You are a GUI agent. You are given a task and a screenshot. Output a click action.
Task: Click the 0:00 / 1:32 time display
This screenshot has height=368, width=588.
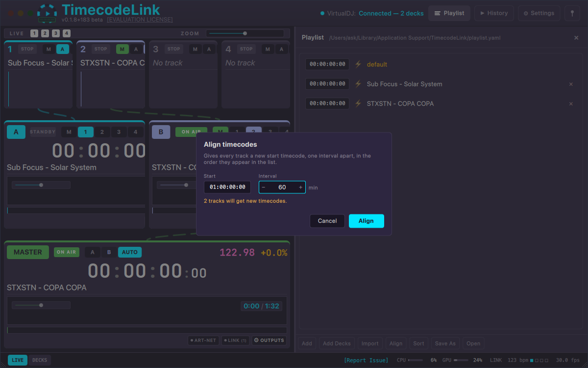point(261,306)
